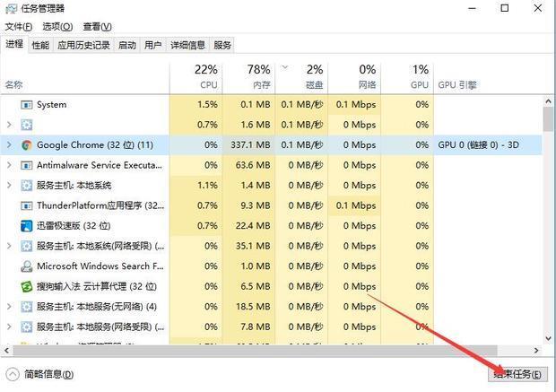
Task: Expand the Google Chrome process group
Action: tap(9, 144)
